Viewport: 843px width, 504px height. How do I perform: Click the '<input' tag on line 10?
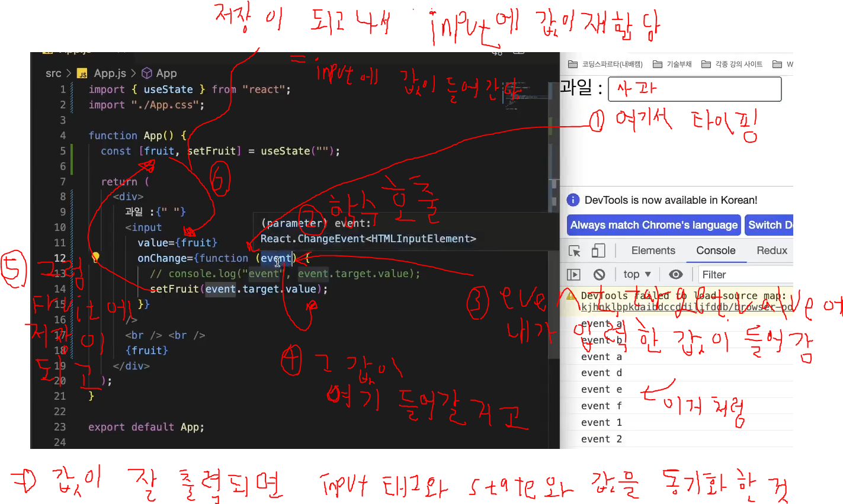click(x=143, y=227)
